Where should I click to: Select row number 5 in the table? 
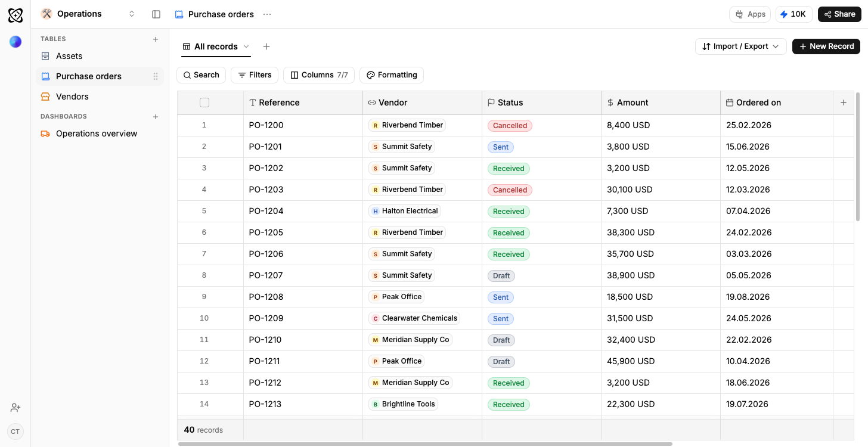click(x=204, y=211)
